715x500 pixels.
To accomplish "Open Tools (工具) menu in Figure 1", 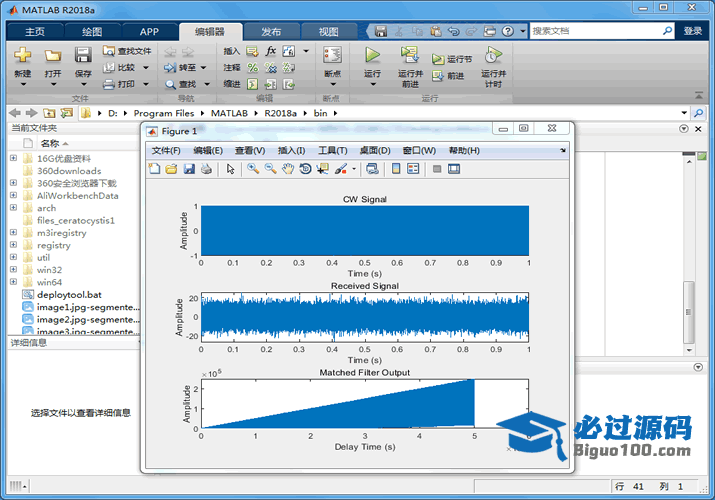I will [x=332, y=150].
